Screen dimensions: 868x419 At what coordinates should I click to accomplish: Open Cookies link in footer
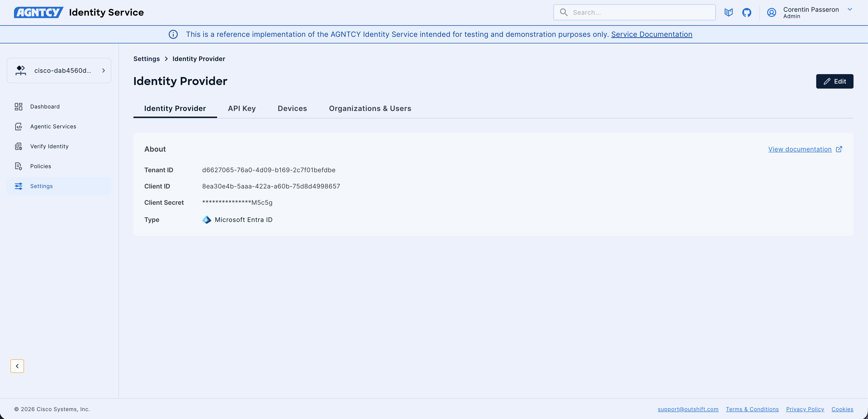pos(842,409)
